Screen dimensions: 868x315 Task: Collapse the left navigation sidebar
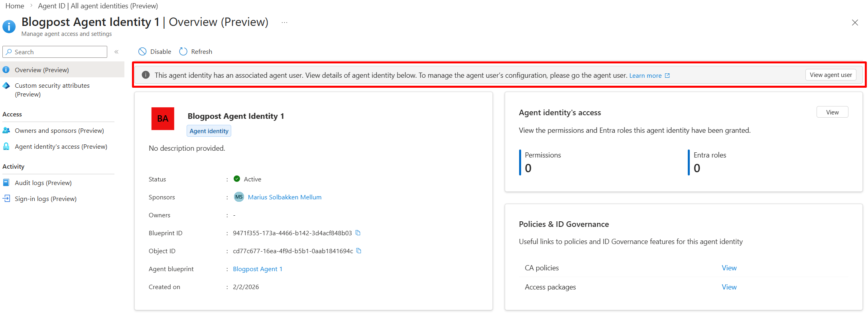click(116, 52)
